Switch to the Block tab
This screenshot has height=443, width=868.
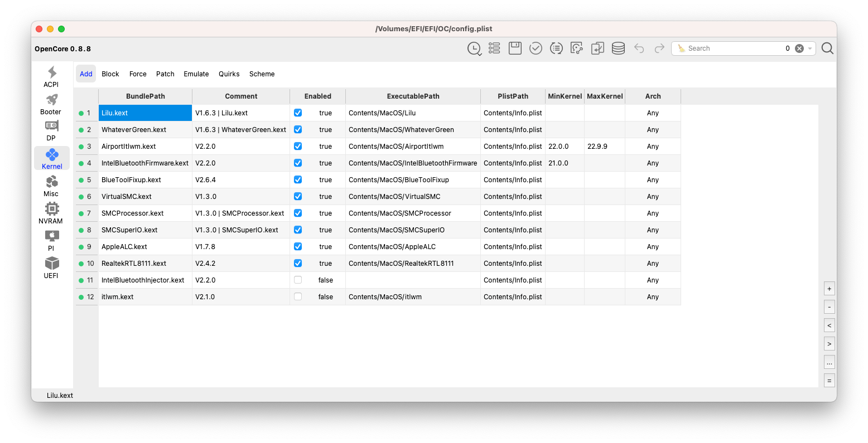click(110, 74)
